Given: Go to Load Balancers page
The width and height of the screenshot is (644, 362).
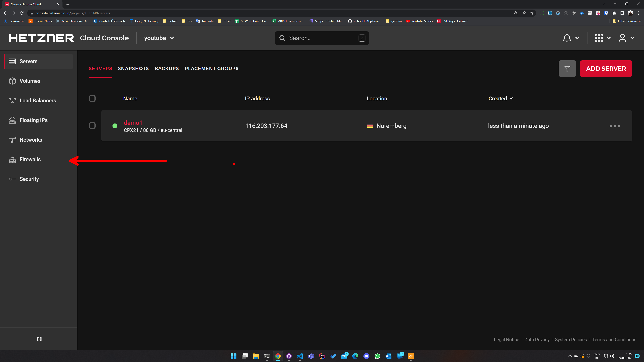Looking at the screenshot, I should (x=38, y=100).
